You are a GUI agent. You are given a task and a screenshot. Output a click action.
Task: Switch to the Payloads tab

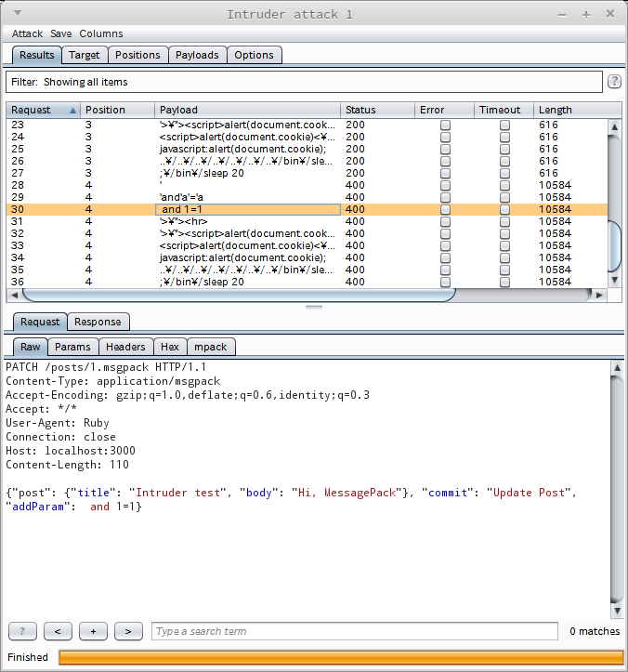(x=197, y=55)
